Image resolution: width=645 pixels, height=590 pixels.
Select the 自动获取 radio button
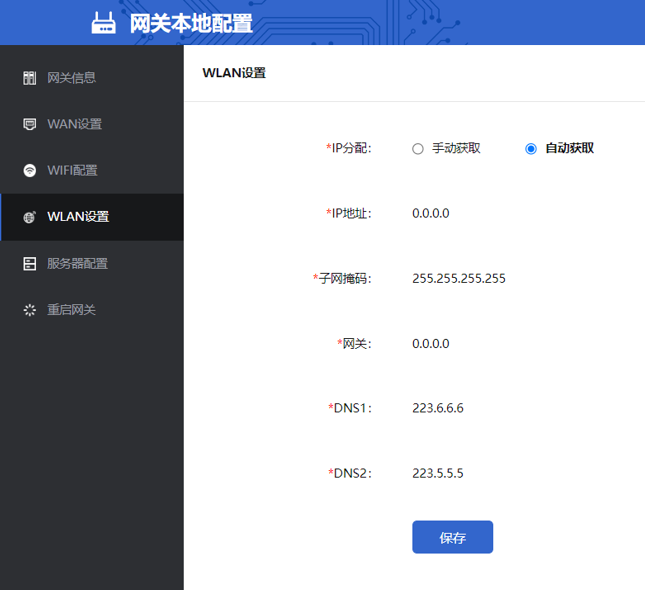point(531,149)
